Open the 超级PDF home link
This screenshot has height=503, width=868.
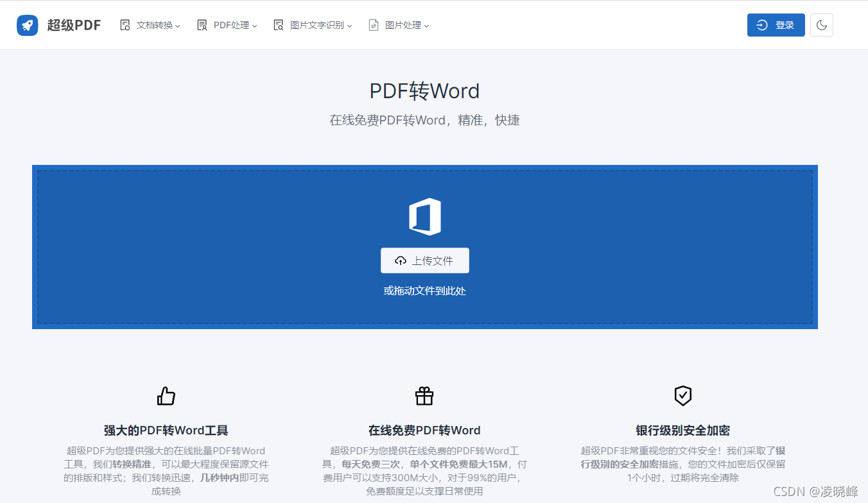74,25
